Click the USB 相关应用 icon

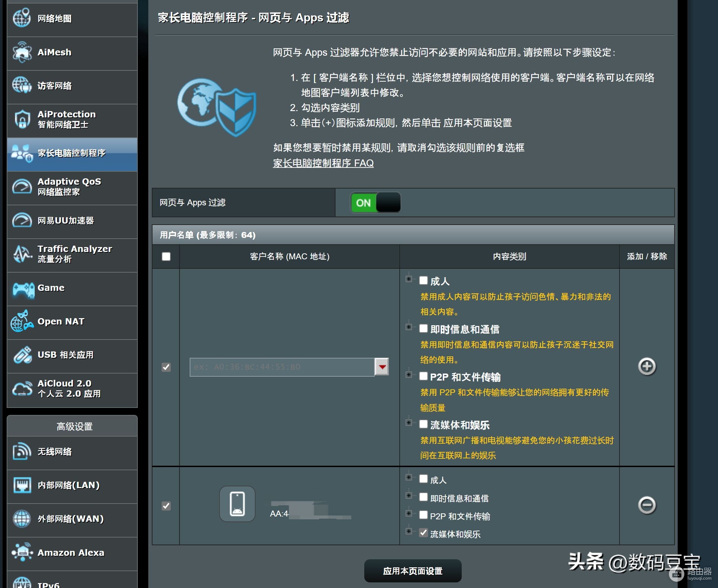[x=23, y=355]
